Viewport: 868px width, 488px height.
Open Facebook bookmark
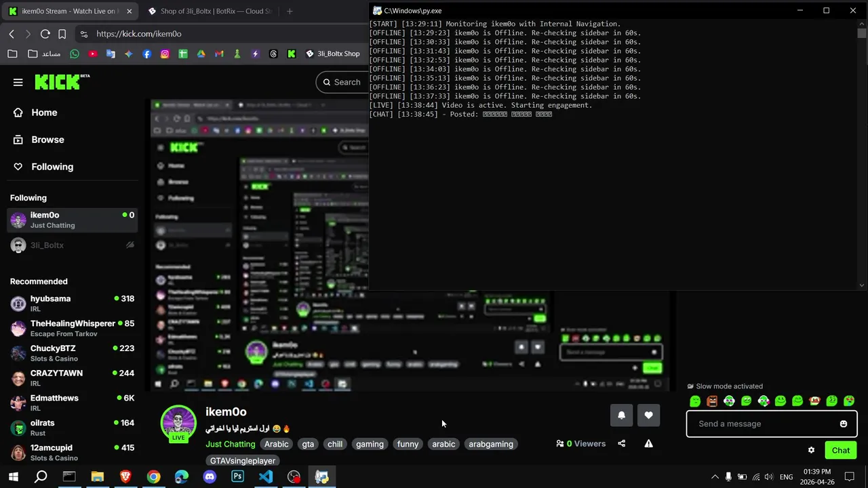point(146,54)
